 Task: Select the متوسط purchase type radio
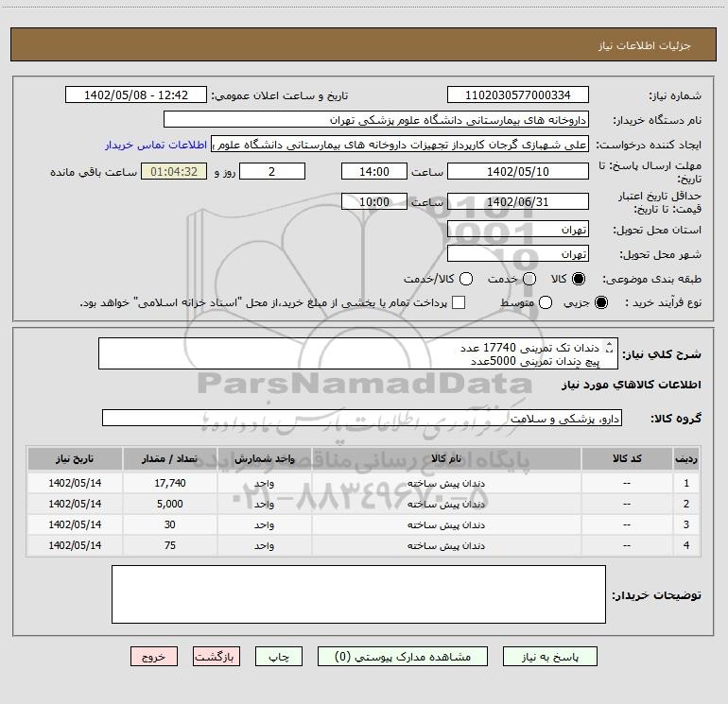546,302
